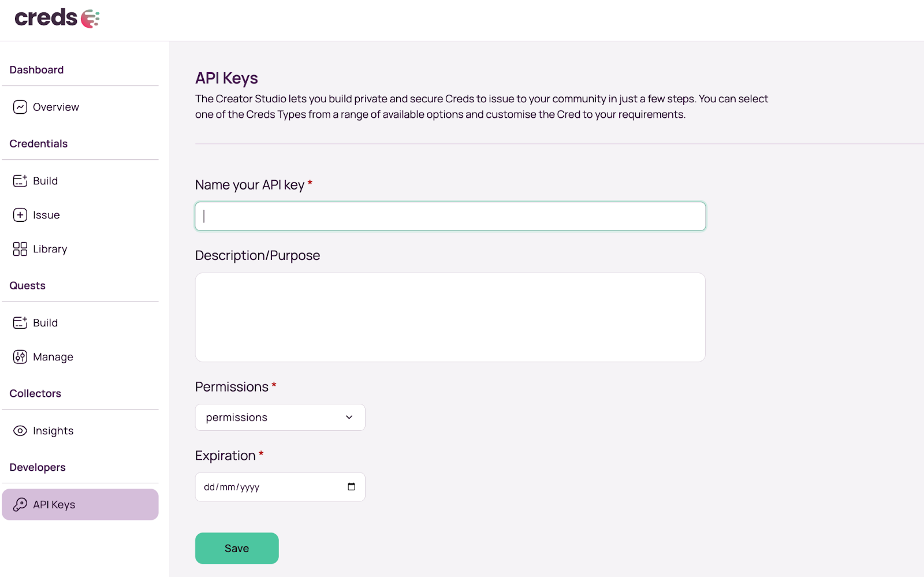This screenshot has width=924, height=577.
Task: Click the Issue plus icon
Action: (x=20, y=215)
